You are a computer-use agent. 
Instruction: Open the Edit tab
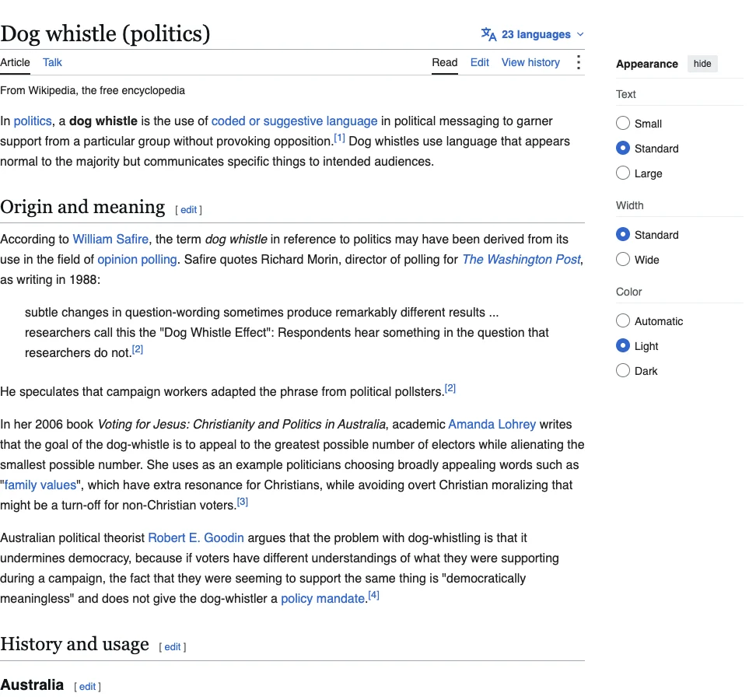coord(480,63)
